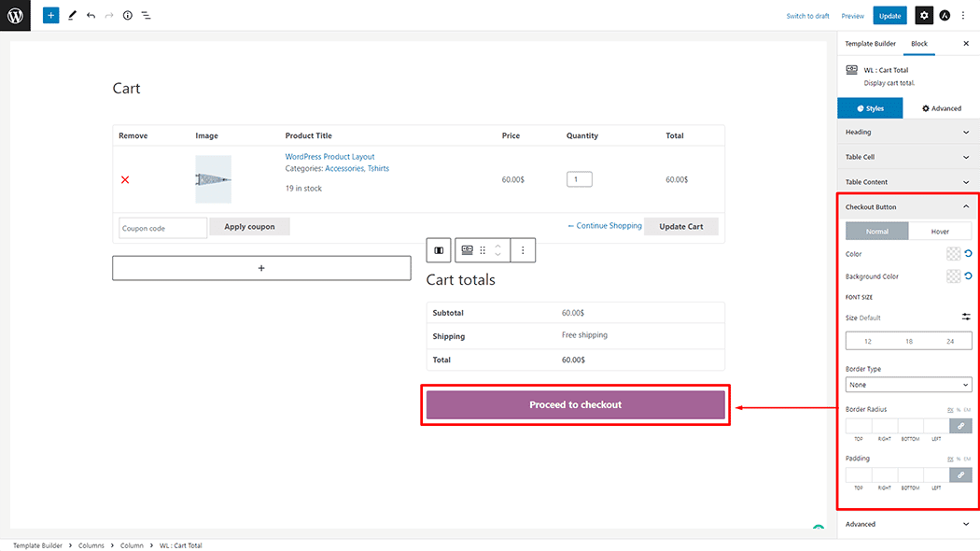Viewport: 980px width, 551px height.
Task: Click the red remove product X icon
Action: point(125,179)
